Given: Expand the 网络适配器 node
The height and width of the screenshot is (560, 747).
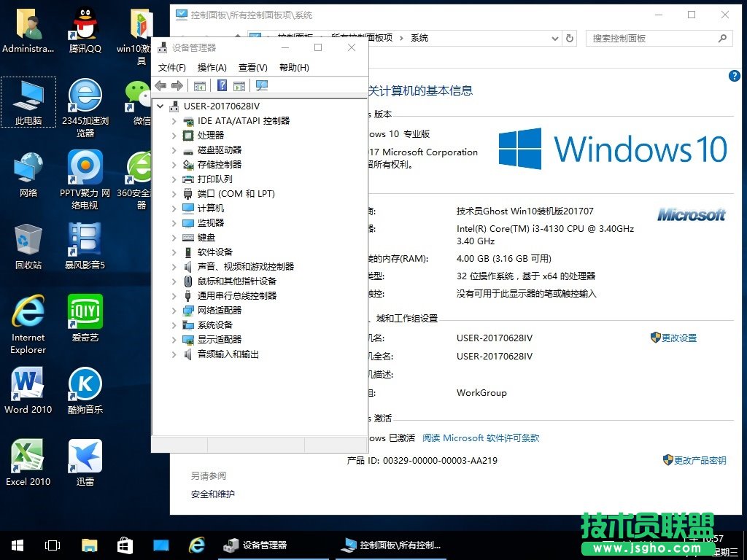Looking at the screenshot, I should pyautogui.click(x=174, y=311).
